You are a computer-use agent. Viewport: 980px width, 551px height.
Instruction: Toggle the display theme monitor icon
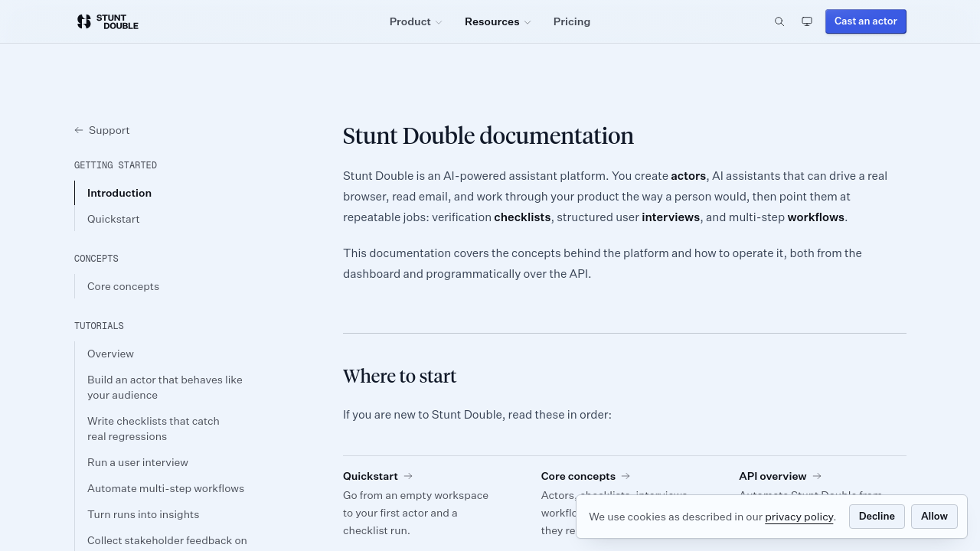pyautogui.click(x=807, y=21)
